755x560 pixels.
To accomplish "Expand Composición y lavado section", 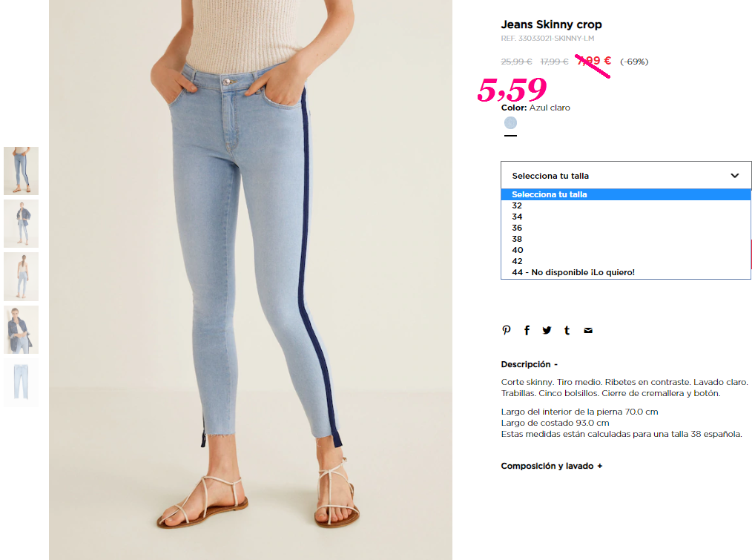I will 551,466.
